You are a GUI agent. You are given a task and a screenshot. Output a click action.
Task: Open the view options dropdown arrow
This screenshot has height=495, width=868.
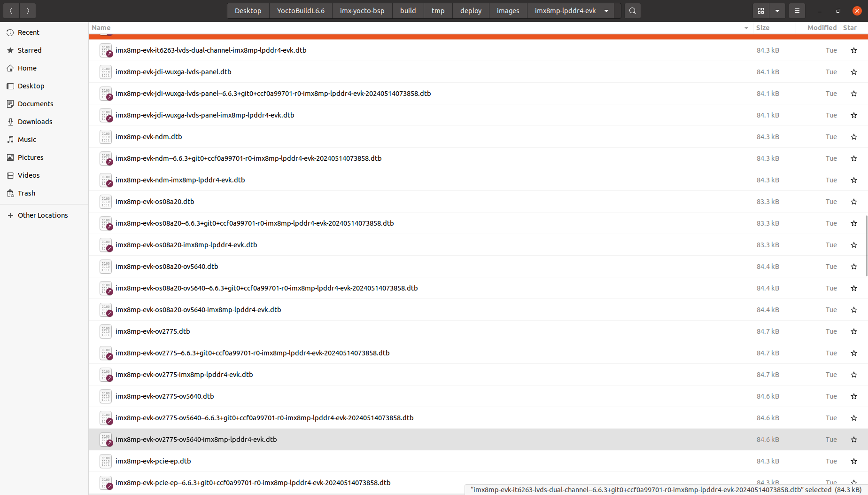click(x=777, y=10)
